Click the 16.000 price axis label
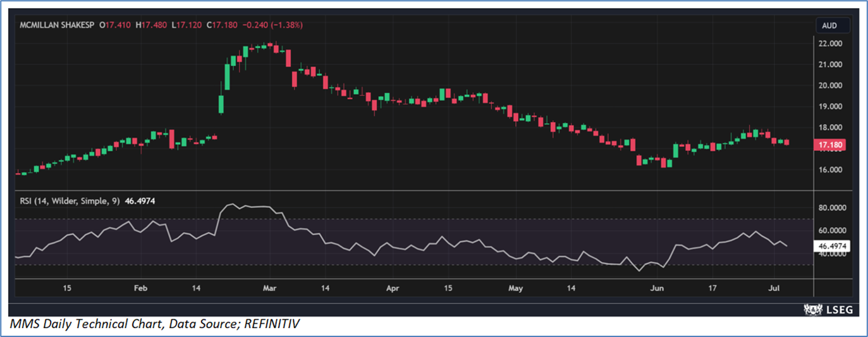 coord(831,169)
